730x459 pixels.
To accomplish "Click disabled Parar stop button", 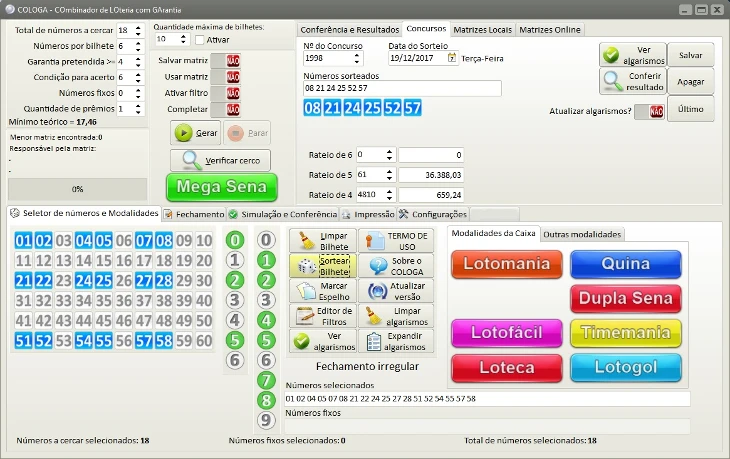I will click(x=247, y=133).
